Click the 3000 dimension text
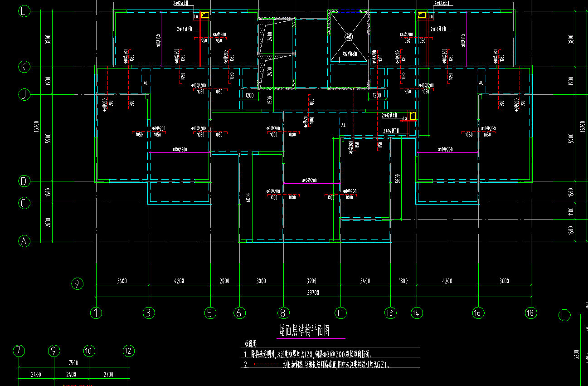The image size is (588, 386). point(261,281)
